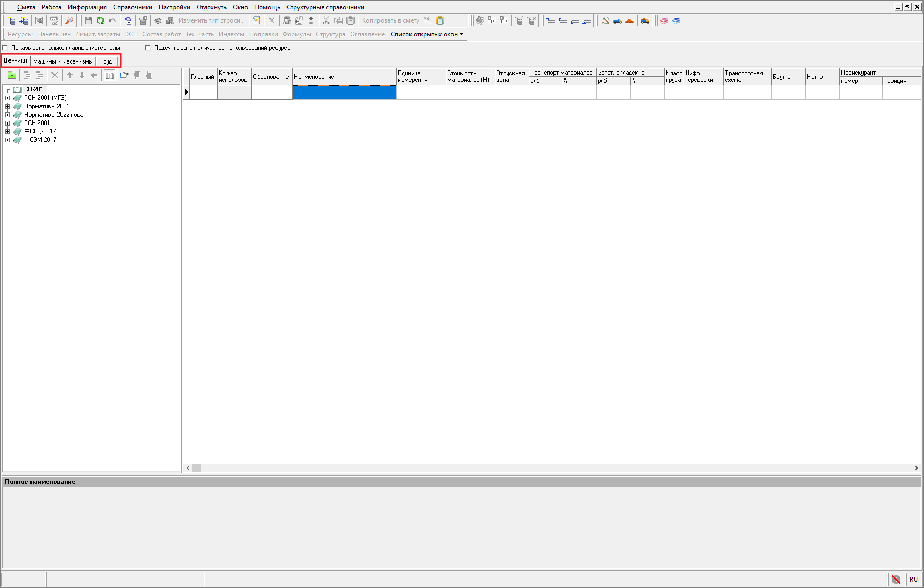Image resolution: width=924 pixels, height=588 pixels.
Task: Check 'Подсчитывать количество использований ресурса' box
Action: pos(148,48)
